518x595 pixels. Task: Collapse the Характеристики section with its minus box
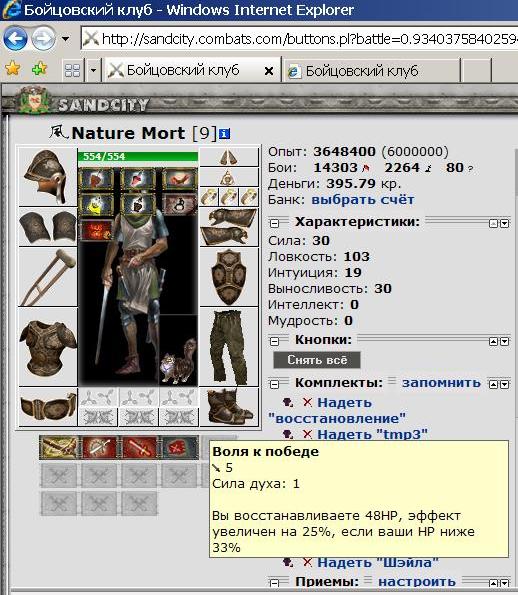point(274,223)
